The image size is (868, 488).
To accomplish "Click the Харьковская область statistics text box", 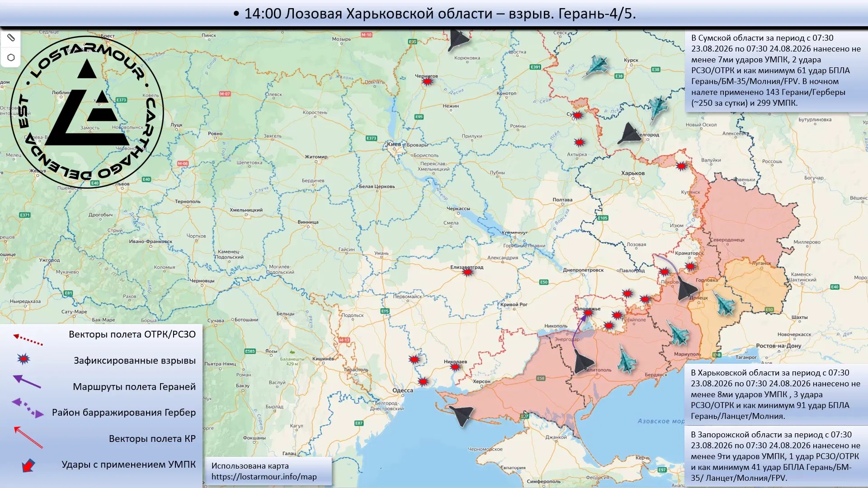I will 775,394.
